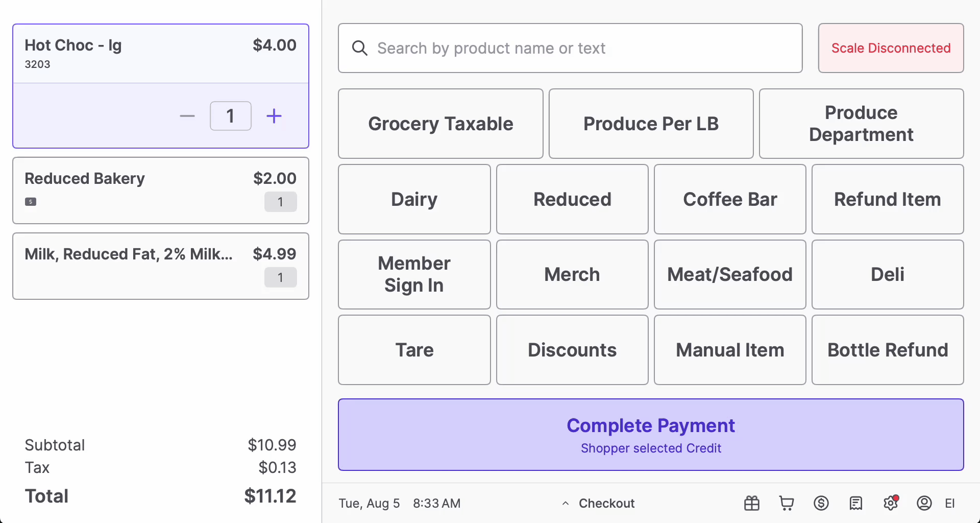
Task: Expand the Checkout menu chevron
Action: [566, 504]
